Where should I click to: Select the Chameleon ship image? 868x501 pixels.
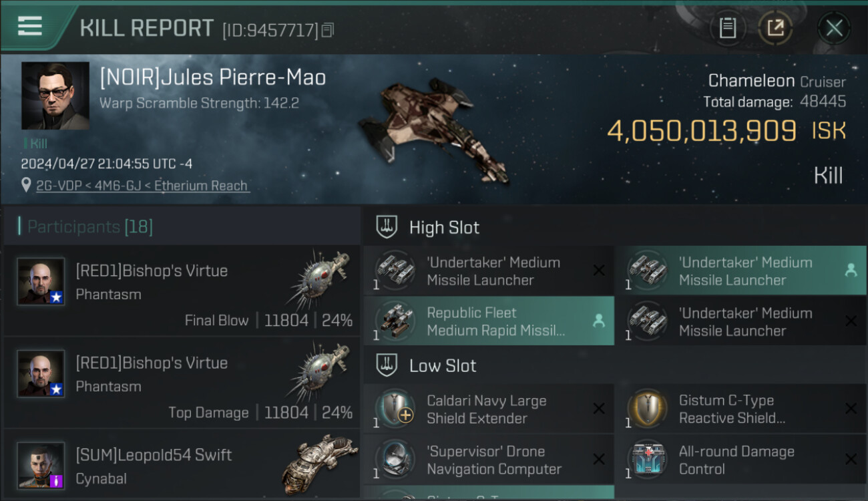(x=434, y=130)
